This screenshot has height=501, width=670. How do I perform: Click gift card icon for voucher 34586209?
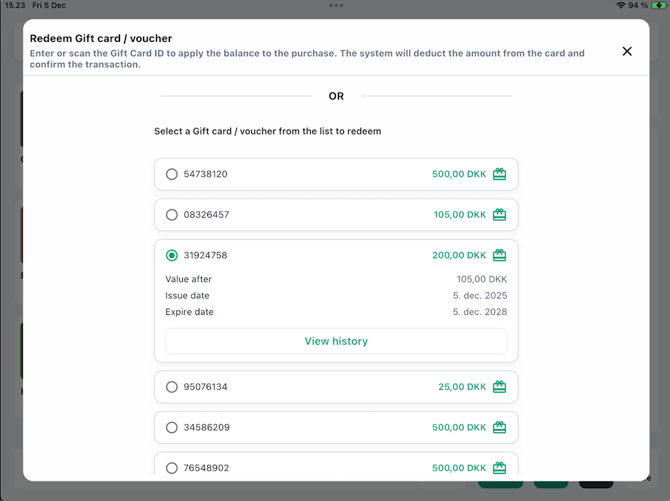(x=499, y=428)
